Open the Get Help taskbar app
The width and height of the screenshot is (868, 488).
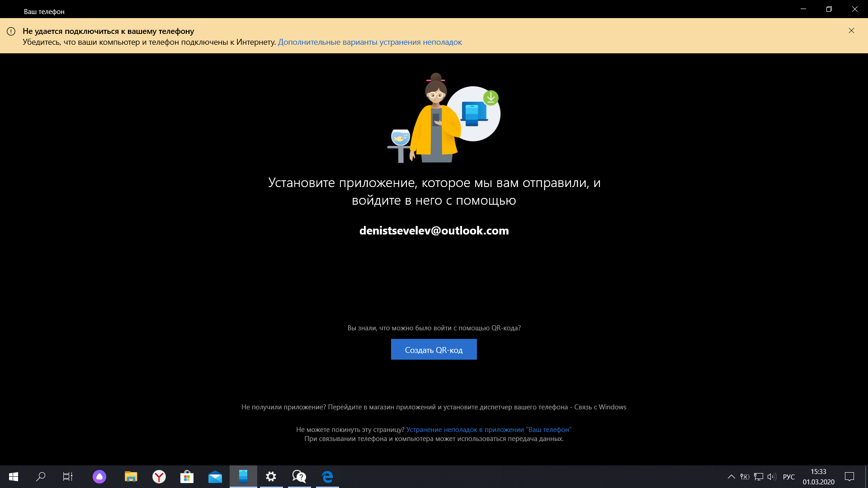(x=299, y=477)
